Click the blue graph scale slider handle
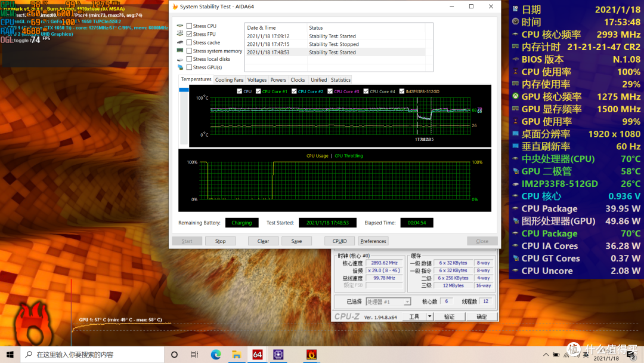Screen dimensions: 644x363 pos(184,90)
